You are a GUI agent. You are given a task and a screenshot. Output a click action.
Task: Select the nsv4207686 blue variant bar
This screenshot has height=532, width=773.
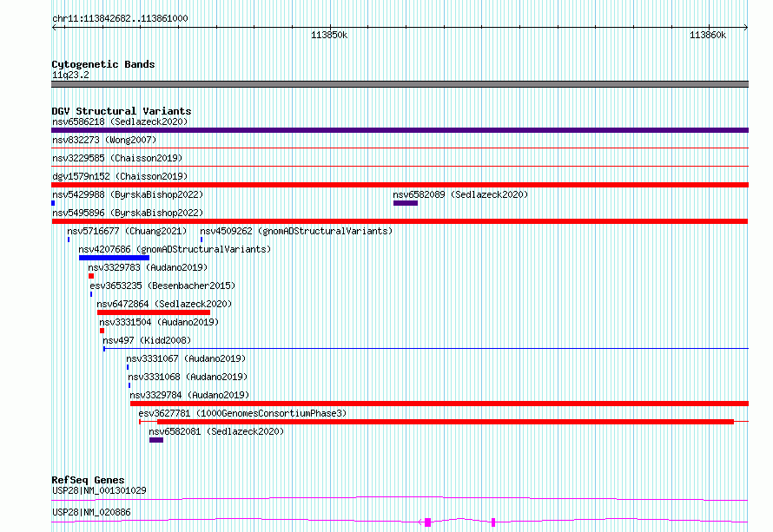click(x=114, y=258)
